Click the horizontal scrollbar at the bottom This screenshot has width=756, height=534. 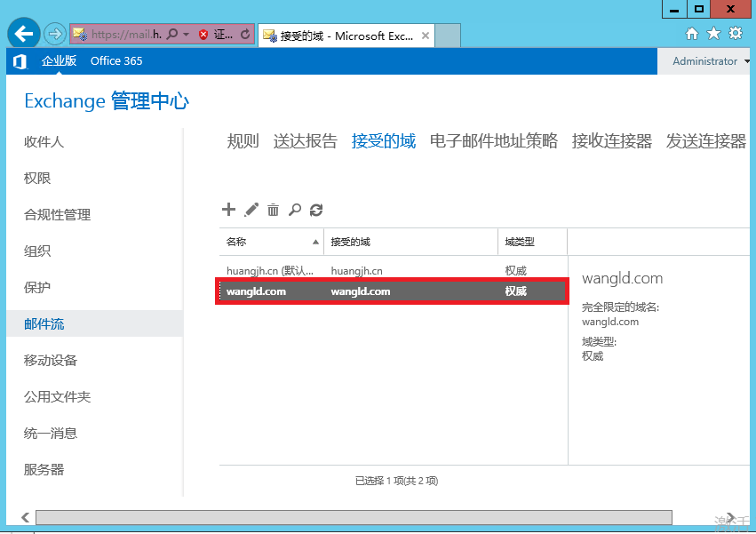354,517
